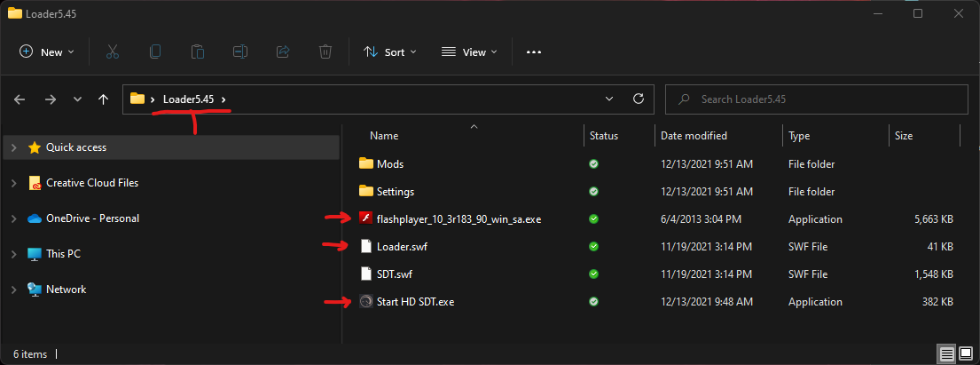This screenshot has width=980, height=365.
Task: Switch to details view in status bar
Action: [948, 354]
